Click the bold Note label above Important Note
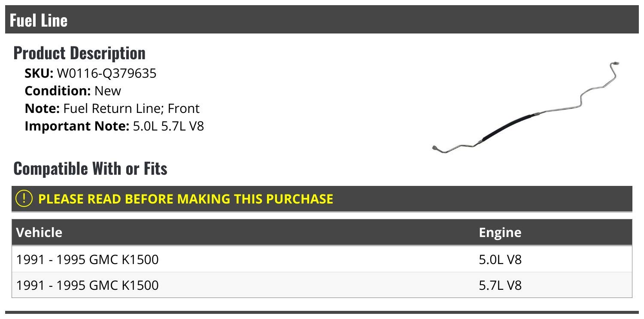The height and width of the screenshot is (319, 644). tap(42, 109)
